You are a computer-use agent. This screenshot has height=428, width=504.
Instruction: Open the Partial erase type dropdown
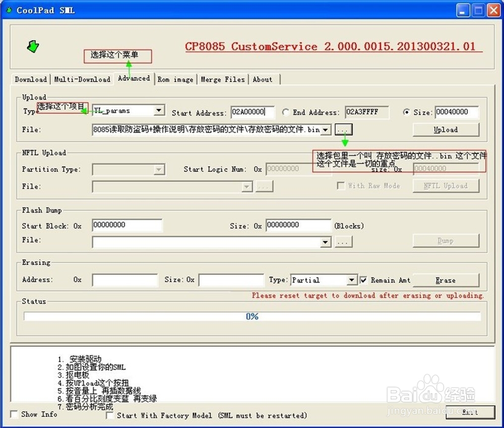(352, 280)
